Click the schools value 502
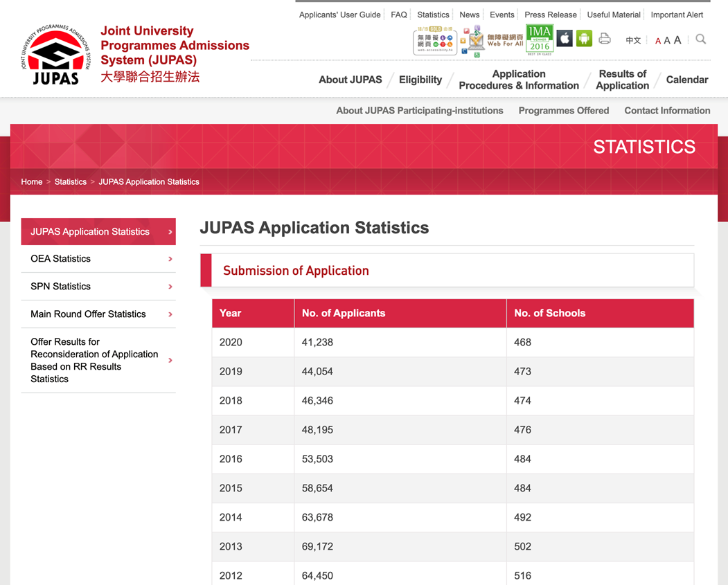This screenshot has width=728, height=585. tap(522, 547)
